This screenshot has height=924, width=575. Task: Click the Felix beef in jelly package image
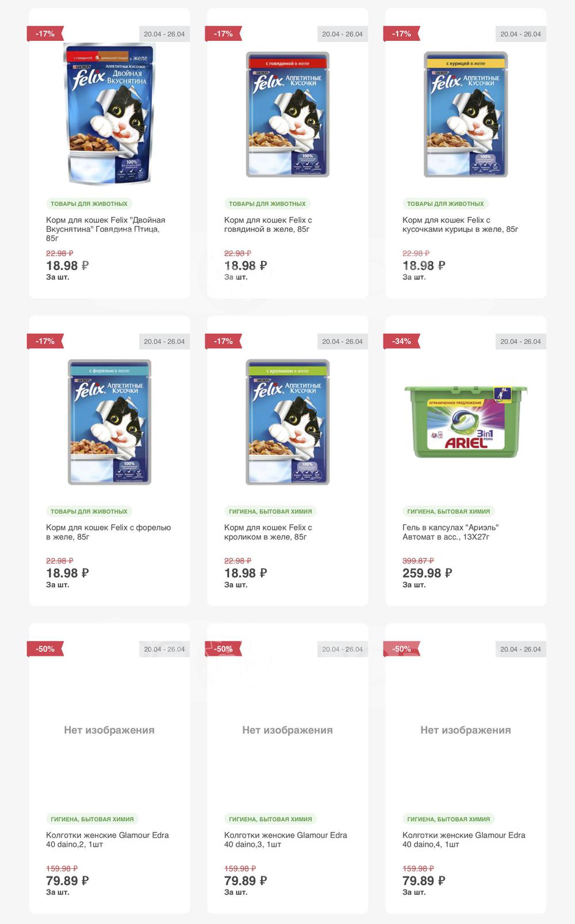[287, 114]
